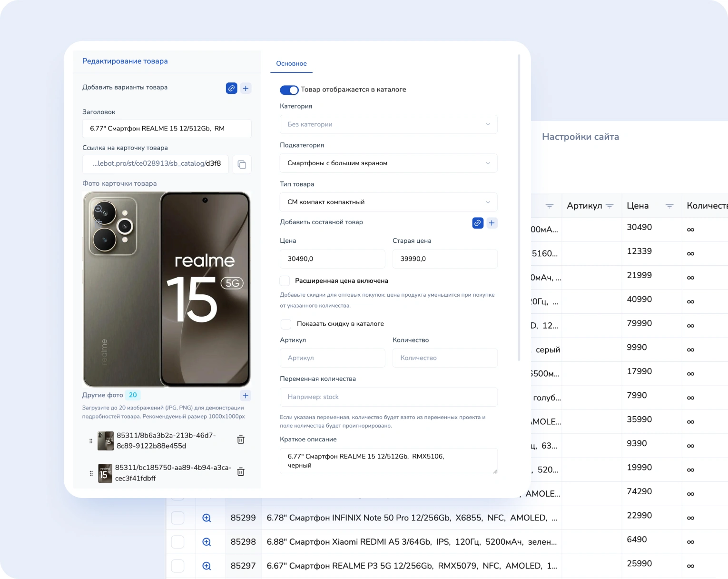Click the 'Цена' field showing 30490,0
Screen dimensions: 728x579
click(x=332, y=259)
